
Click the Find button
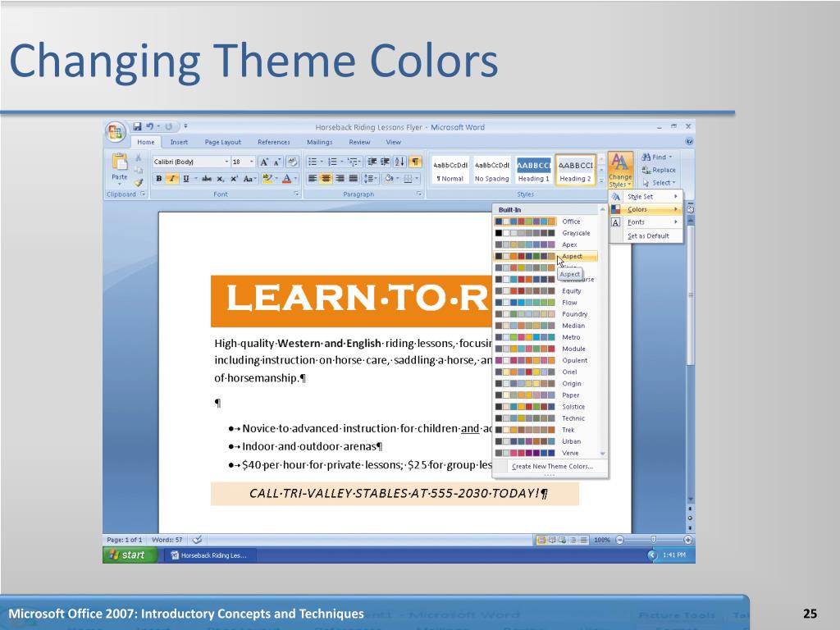(x=657, y=157)
